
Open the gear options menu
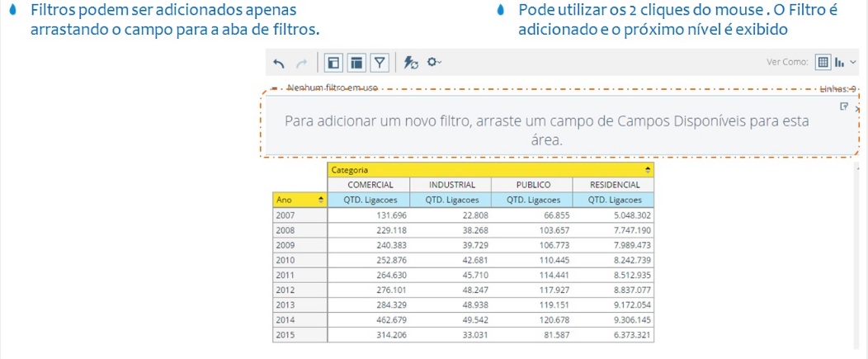click(434, 62)
